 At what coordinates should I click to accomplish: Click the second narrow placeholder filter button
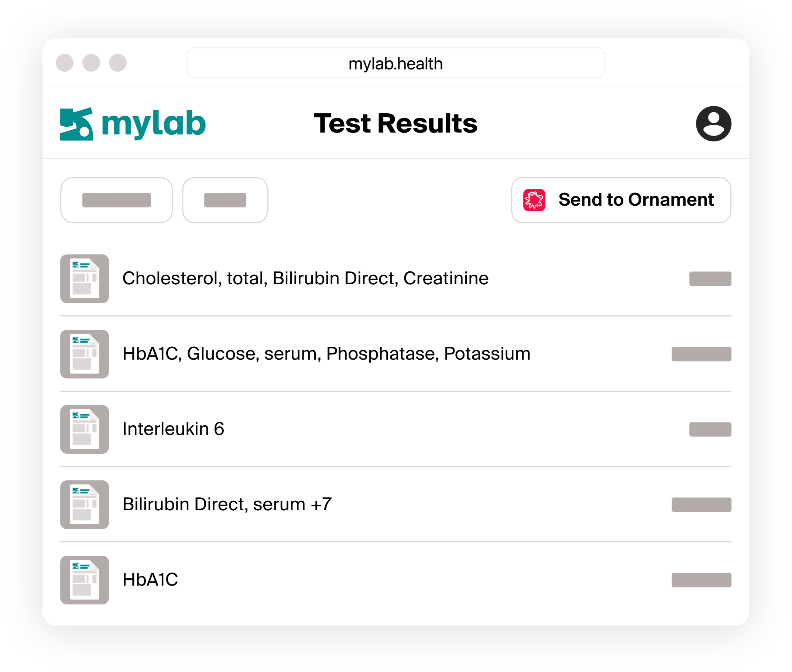click(x=225, y=200)
